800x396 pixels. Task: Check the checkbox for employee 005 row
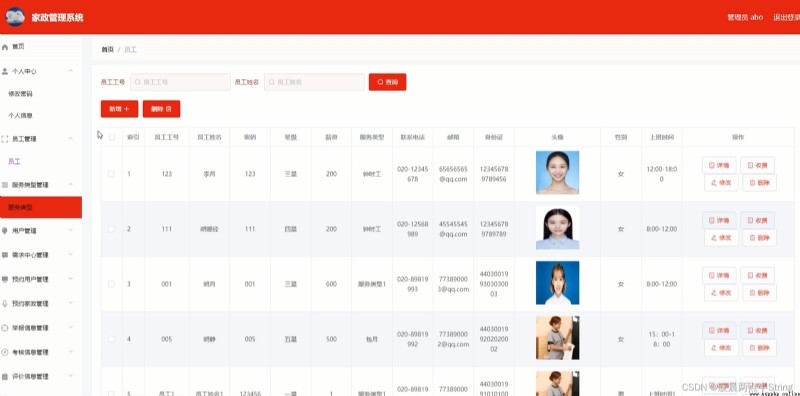point(111,339)
